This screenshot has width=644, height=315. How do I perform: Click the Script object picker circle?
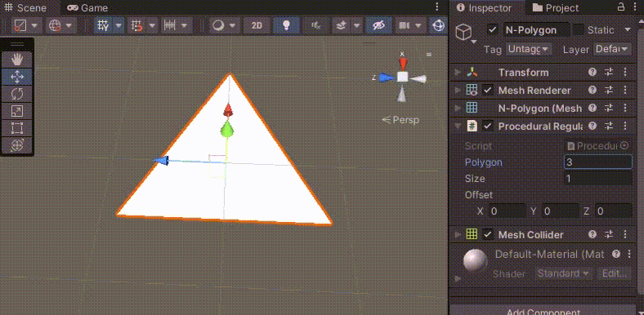(x=624, y=145)
